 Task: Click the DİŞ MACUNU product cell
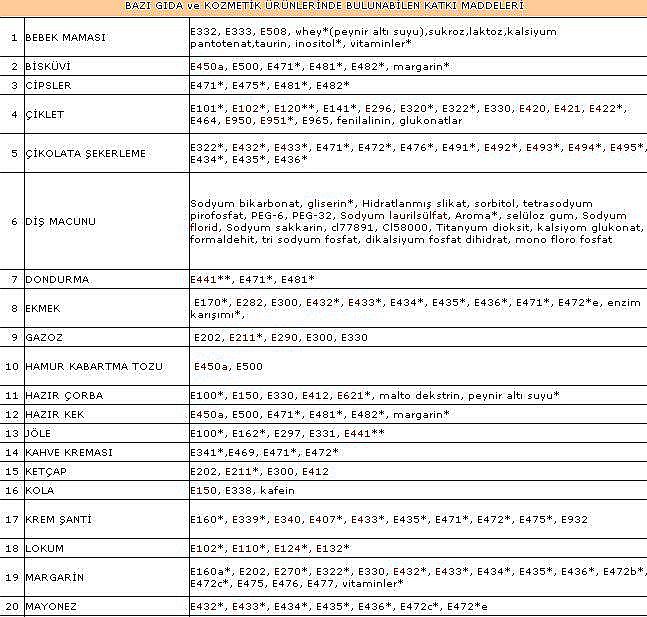60,221
